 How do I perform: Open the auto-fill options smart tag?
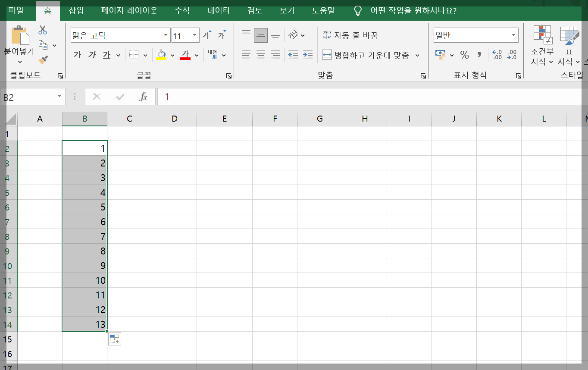(114, 339)
